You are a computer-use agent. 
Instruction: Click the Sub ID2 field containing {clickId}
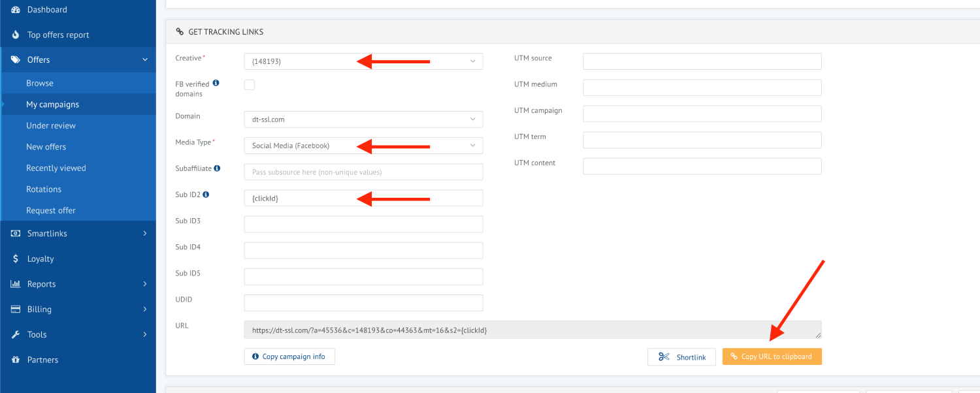(x=363, y=198)
